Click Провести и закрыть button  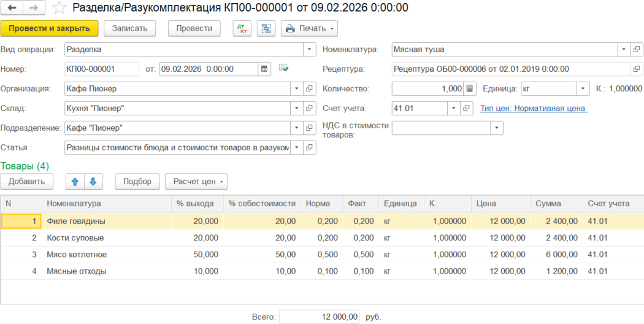[49, 28]
